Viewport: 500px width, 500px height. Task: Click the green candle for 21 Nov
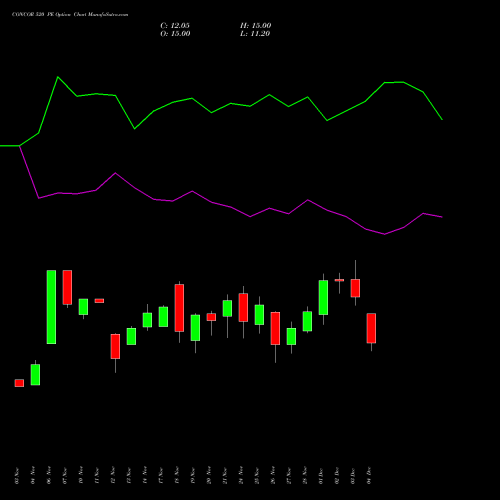[x=227, y=308]
